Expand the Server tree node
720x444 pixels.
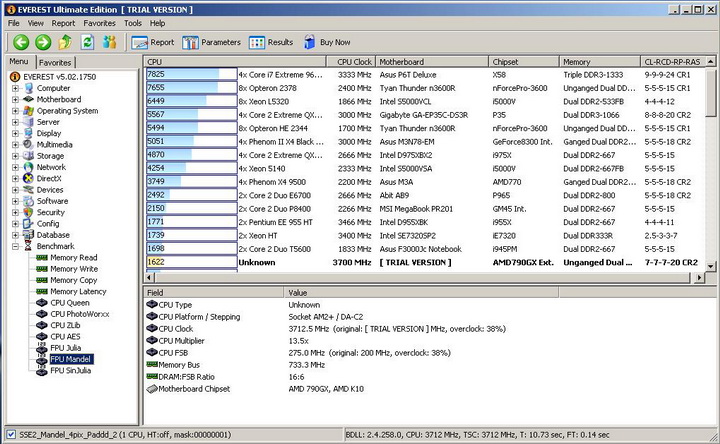coord(15,122)
